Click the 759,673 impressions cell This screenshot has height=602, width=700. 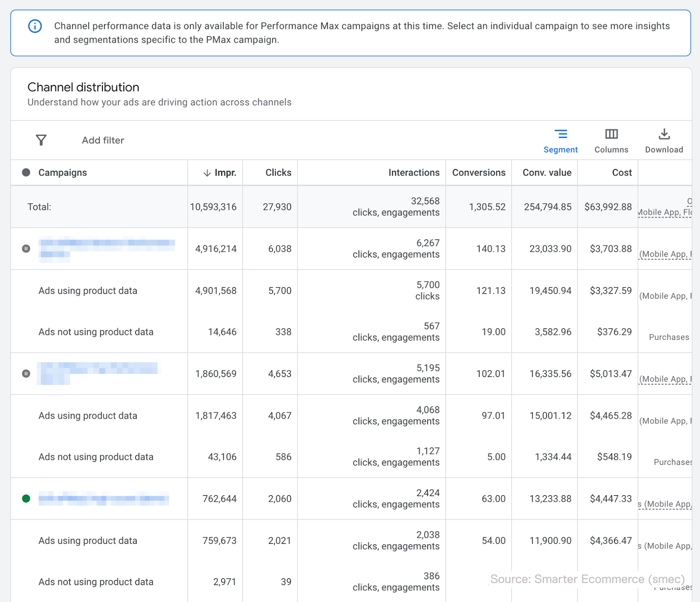pos(219,541)
